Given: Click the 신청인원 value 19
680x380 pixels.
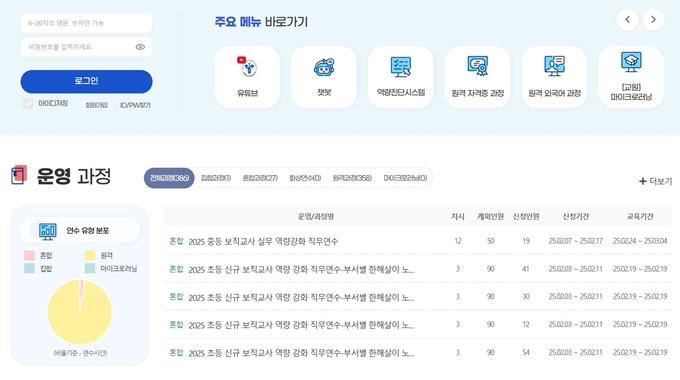Looking at the screenshot, I should [526, 241].
